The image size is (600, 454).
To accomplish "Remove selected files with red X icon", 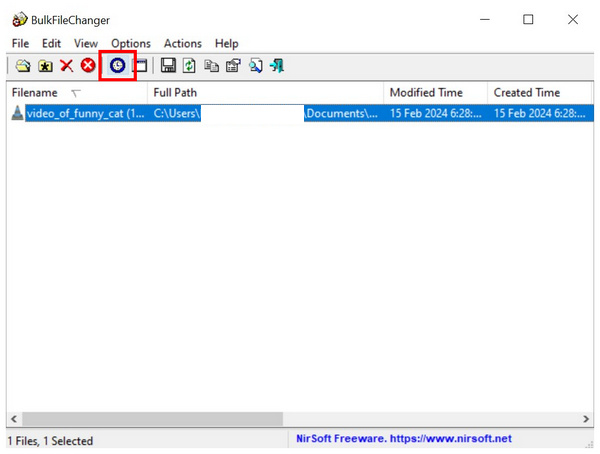I will coord(67,66).
